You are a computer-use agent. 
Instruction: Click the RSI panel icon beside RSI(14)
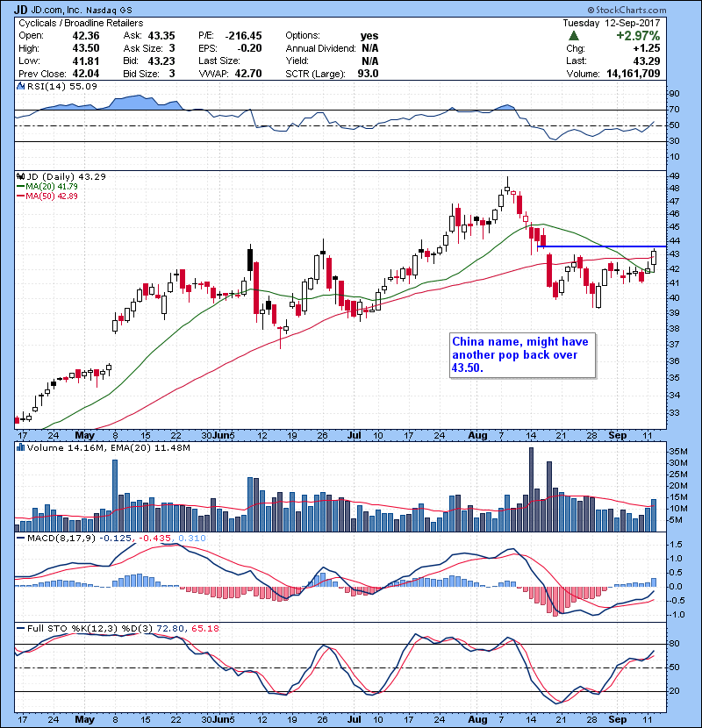(20, 86)
